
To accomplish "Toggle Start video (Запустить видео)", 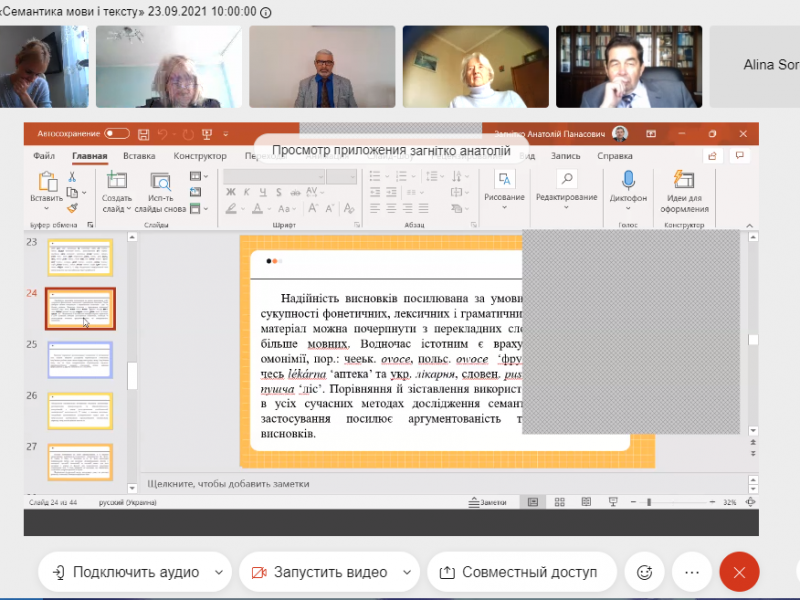I will pyautogui.click(x=320, y=572).
